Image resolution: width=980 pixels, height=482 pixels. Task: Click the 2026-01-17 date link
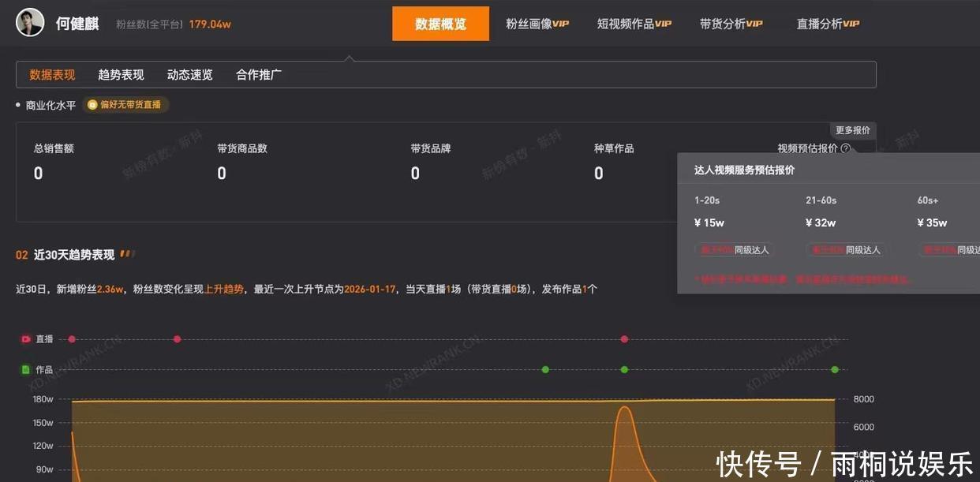[369, 290]
